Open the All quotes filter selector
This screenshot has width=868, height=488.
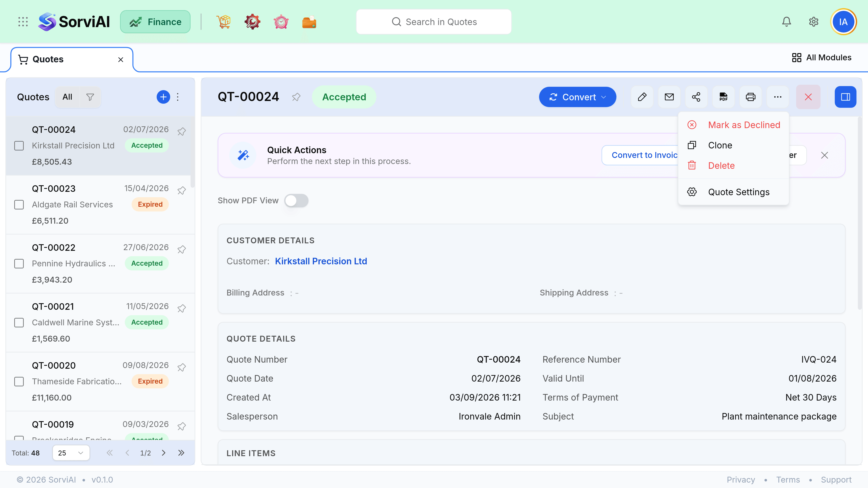(67, 97)
